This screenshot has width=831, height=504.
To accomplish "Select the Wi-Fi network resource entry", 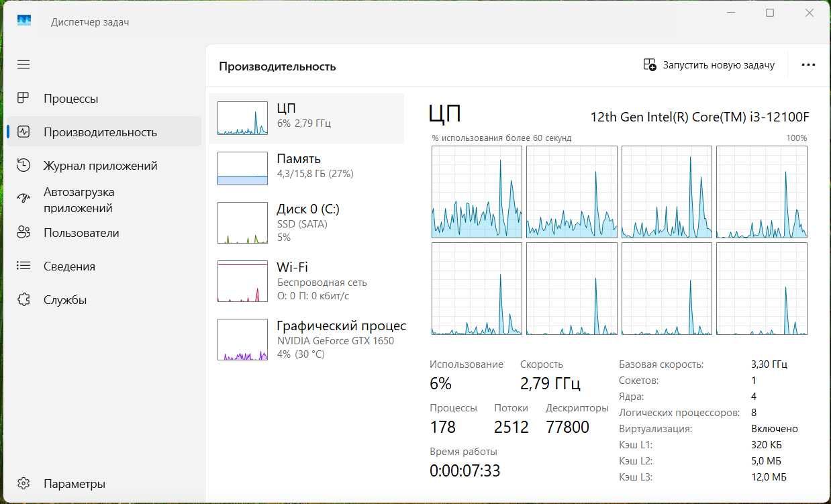I will click(306, 281).
